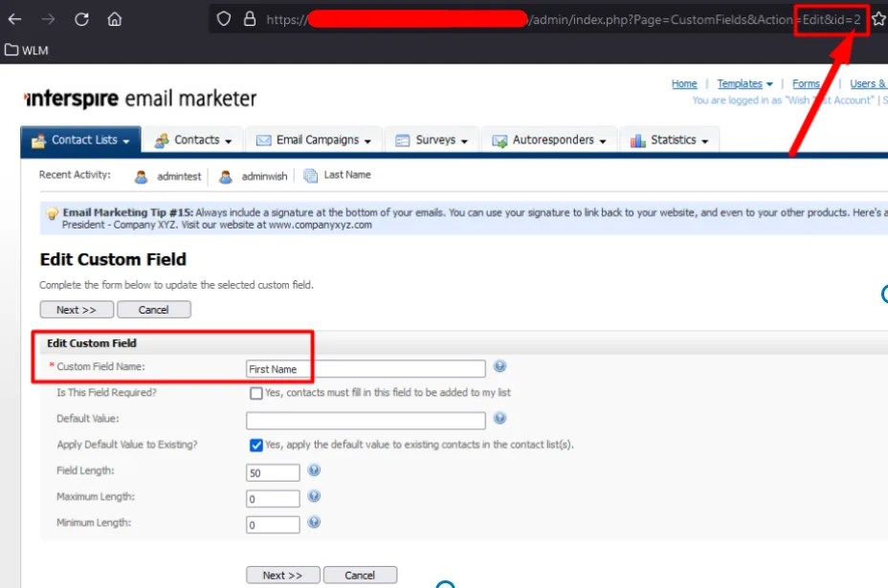888x588 pixels.
Task: Switch to the Surveys tab
Action: click(438, 140)
